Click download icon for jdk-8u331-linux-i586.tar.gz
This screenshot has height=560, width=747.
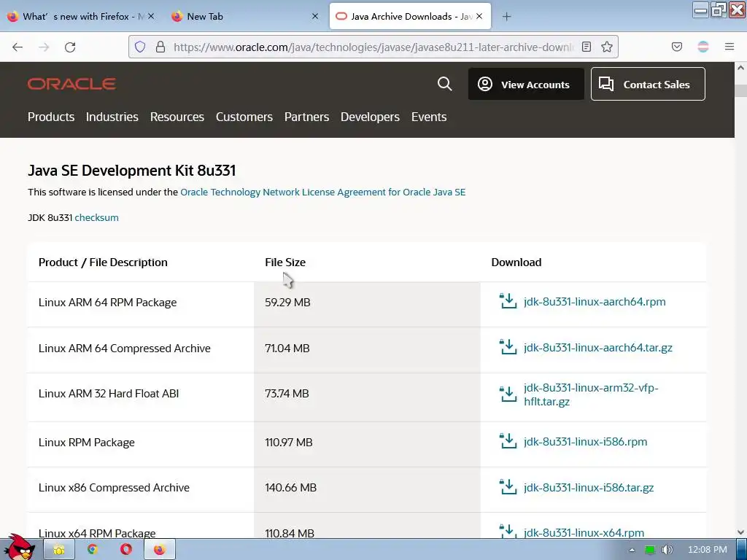pyautogui.click(x=508, y=486)
